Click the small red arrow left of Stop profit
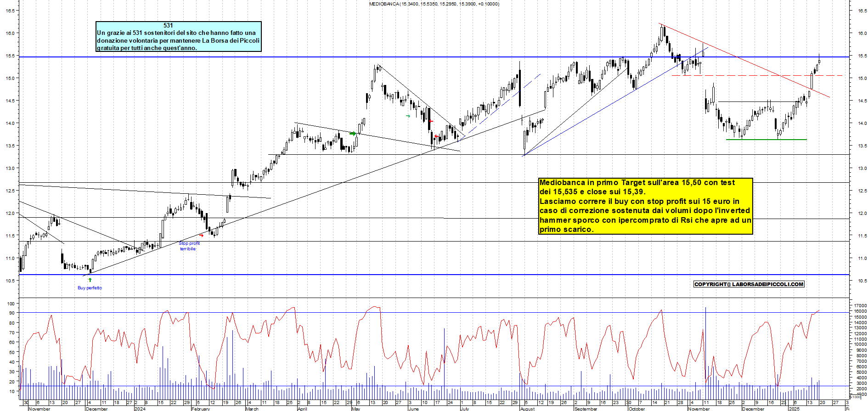Viewport: 868px width, 411px height. click(x=202, y=236)
